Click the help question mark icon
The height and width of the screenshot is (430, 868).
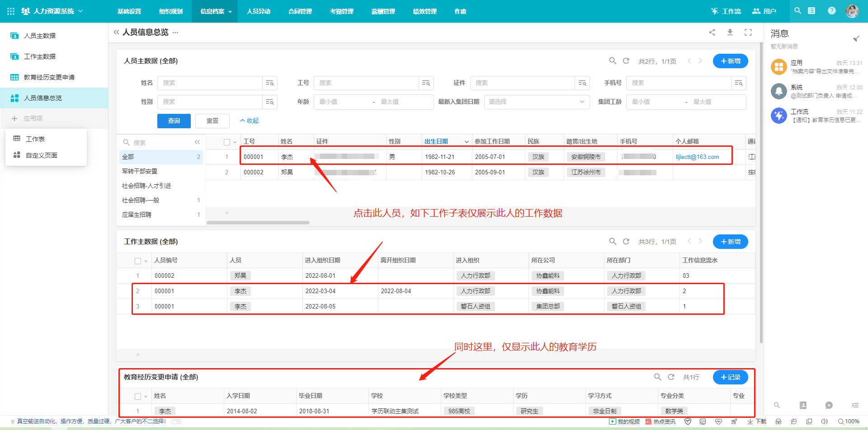831,11
